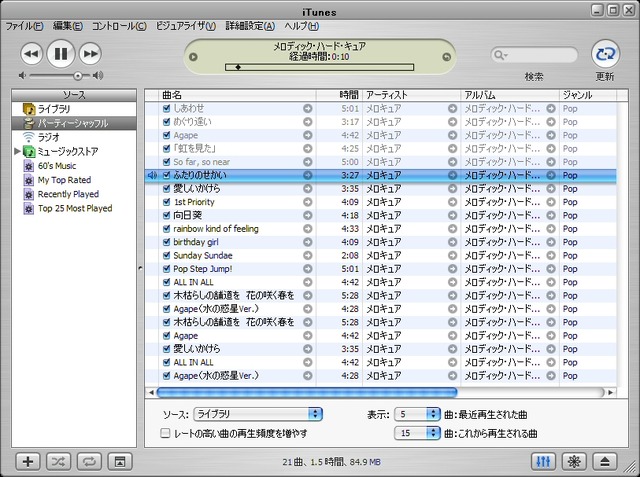Adjust the volume slider
This screenshot has width=640, height=477.
78,75
